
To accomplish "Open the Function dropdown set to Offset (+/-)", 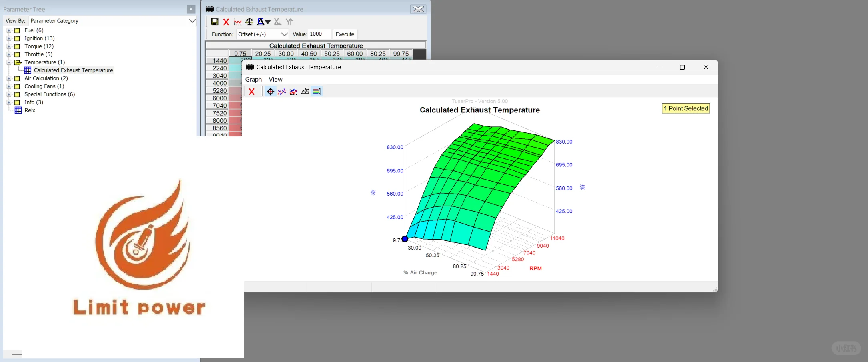I will pyautogui.click(x=263, y=34).
